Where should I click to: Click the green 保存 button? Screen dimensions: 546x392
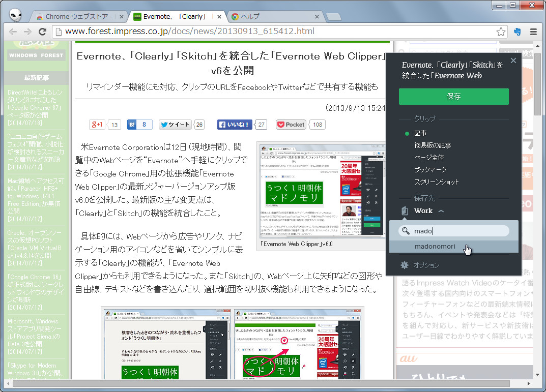tap(453, 96)
